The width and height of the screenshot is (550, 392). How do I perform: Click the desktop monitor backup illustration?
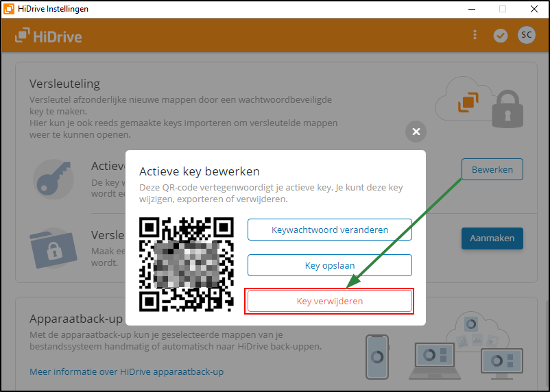tap(502, 364)
